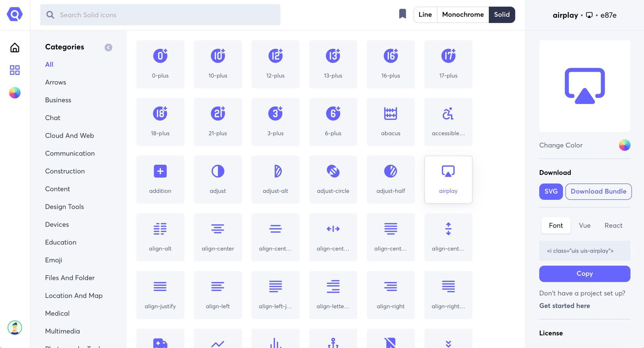Open the user avatar profile
This screenshot has height=348, width=644.
click(x=15, y=328)
